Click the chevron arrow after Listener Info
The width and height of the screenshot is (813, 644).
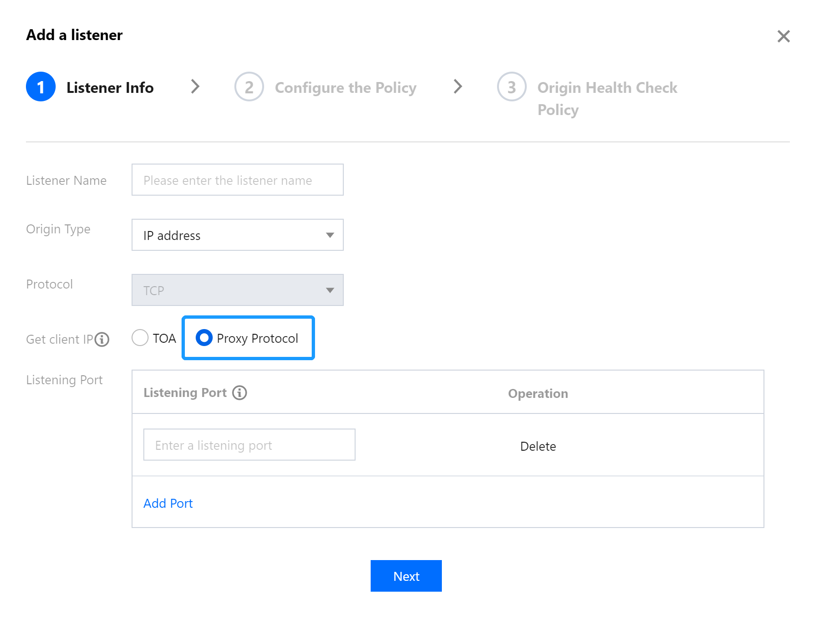(x=195, y=87)
